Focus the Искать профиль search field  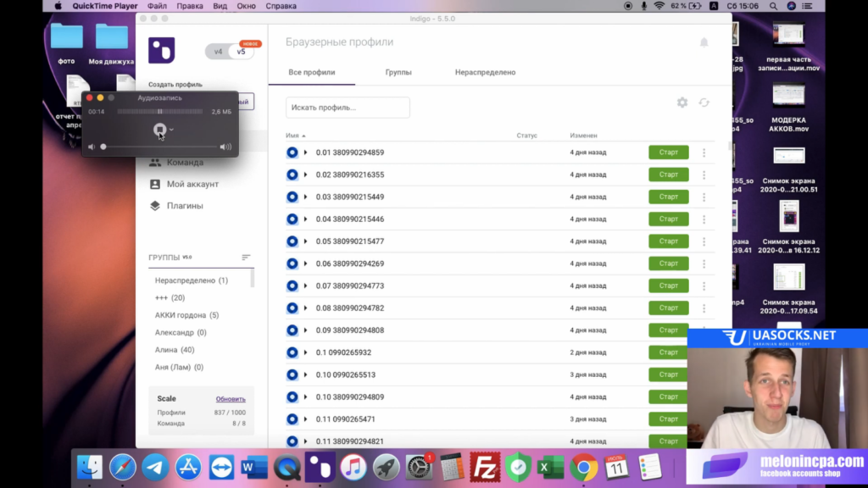348,108
